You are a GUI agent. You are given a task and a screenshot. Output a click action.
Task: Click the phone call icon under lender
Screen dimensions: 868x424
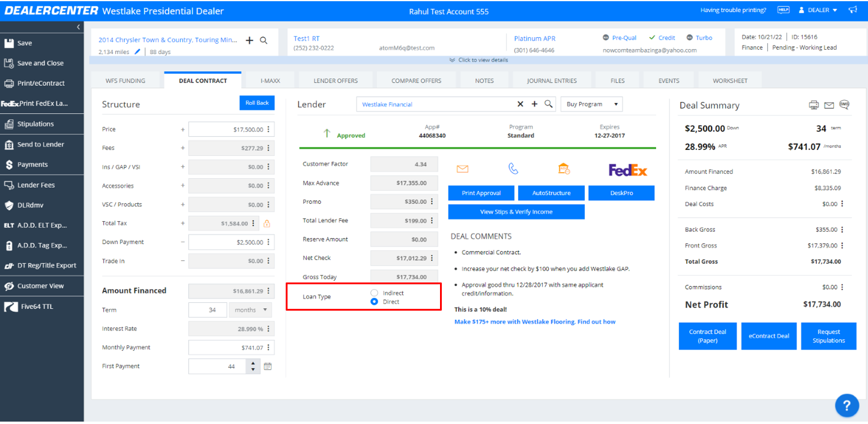coord(513,169)
